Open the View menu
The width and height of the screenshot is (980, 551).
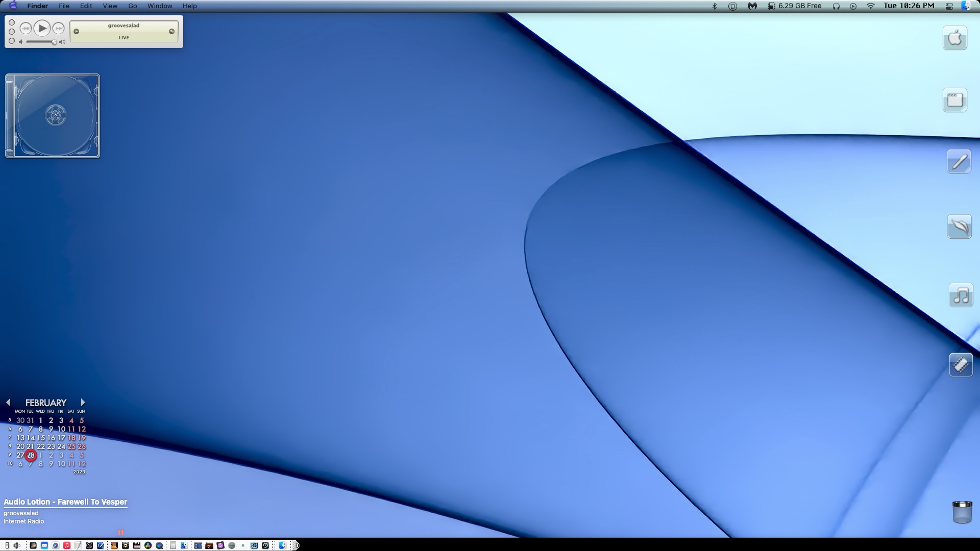pos(110,6)
